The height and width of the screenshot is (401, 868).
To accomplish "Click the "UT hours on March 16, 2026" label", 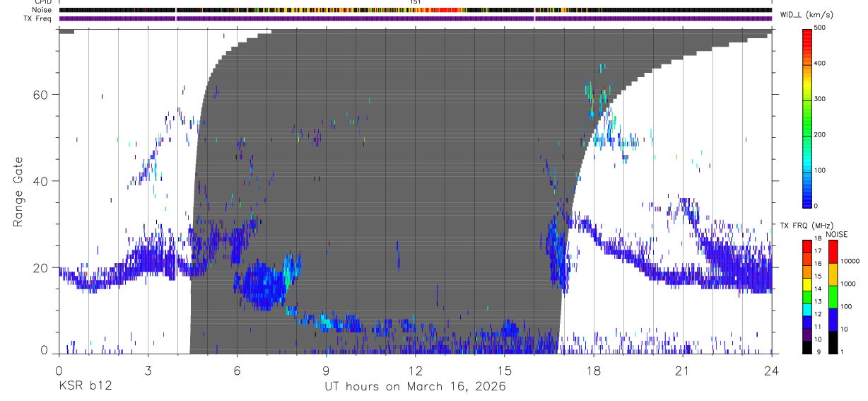I will [415, 387].
